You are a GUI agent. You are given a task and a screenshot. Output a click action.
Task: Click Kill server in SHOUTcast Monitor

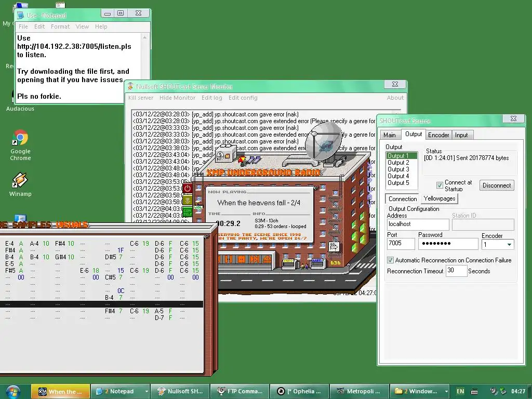click(141, 98)
